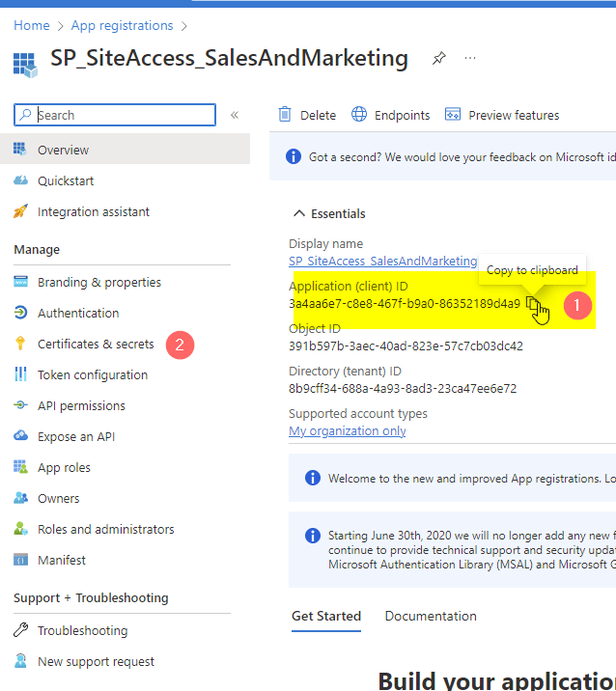
Task: Open Preview features in the toolbar
Action: [502, 115]
